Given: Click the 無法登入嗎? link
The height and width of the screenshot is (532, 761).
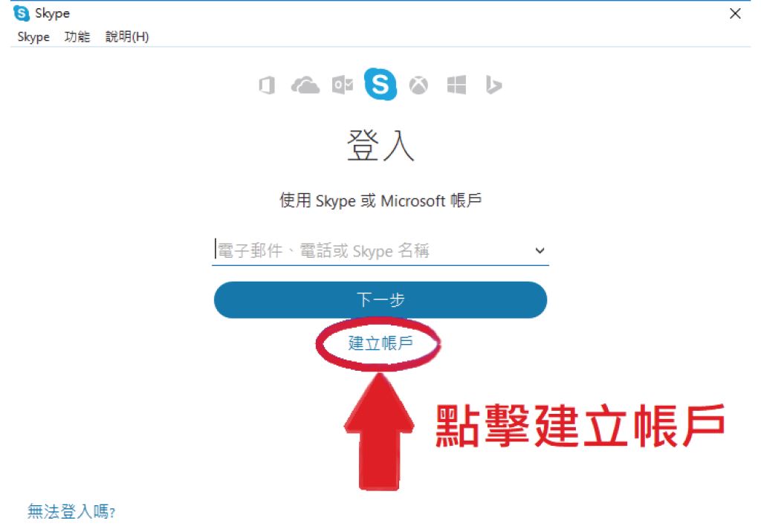Looking at the screenshot, I should (71, 511).
